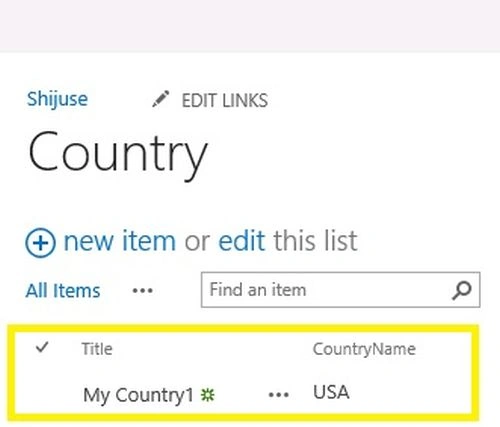This screenshot has width=500, height=427.
Task: Open the My Country1 list item
Action: tap(138, 396)
